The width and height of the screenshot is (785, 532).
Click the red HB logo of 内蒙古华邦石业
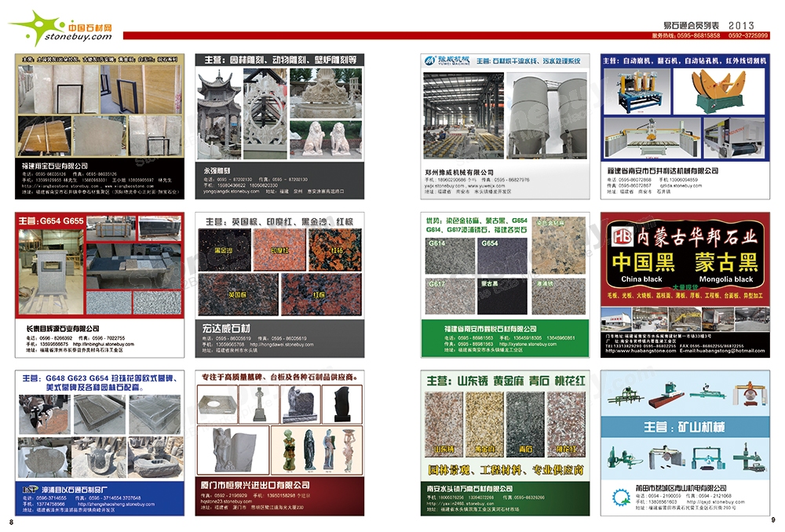pyautogui.click(x=623, y=235)
